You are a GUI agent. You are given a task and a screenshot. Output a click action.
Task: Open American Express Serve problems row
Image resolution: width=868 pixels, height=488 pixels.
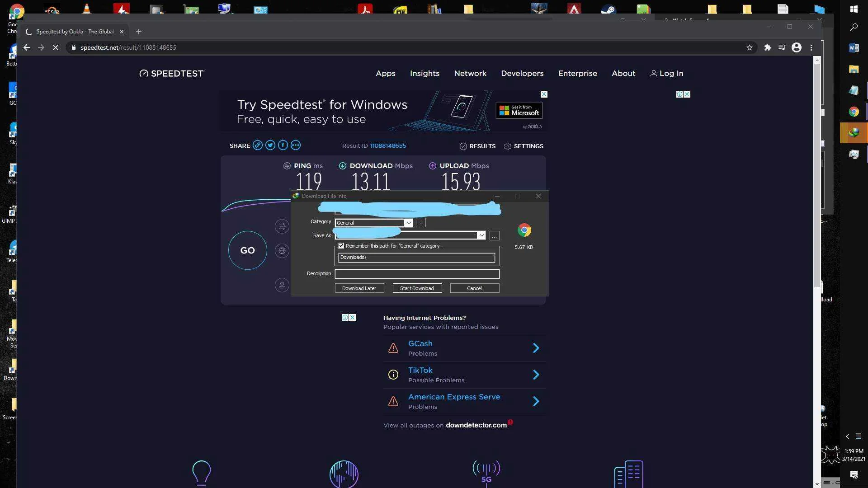point(464,401)
